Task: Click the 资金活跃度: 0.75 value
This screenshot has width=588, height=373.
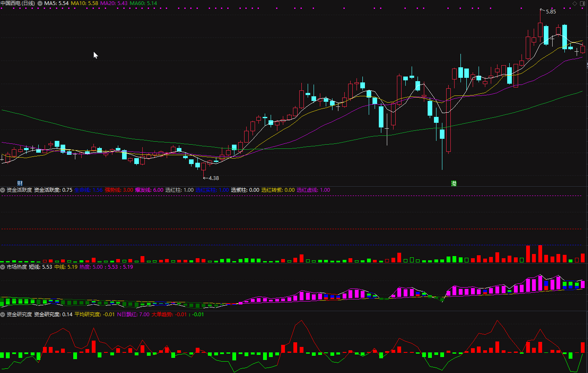Action: [53, 190]
